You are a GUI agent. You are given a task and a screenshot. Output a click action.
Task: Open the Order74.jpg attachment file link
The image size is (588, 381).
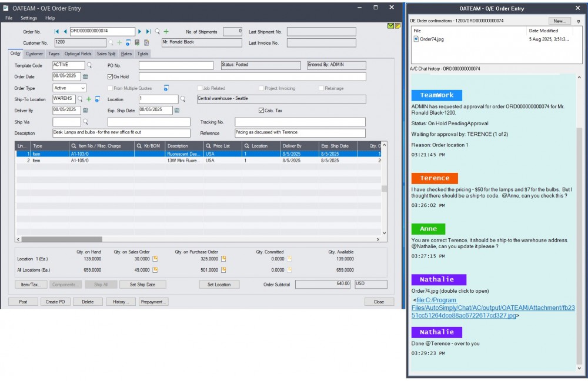(493, 308)
